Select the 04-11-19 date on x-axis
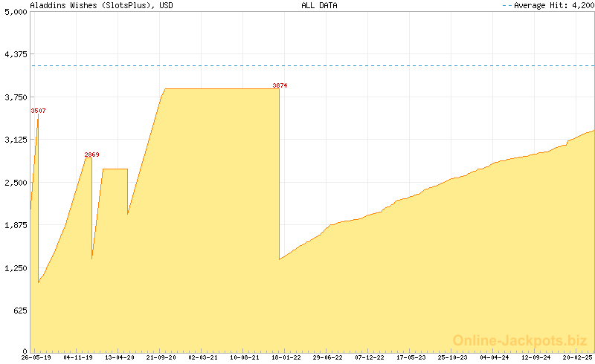Image resolution: width=595 pixels, height=364 pixels. (x=77, y=357)
